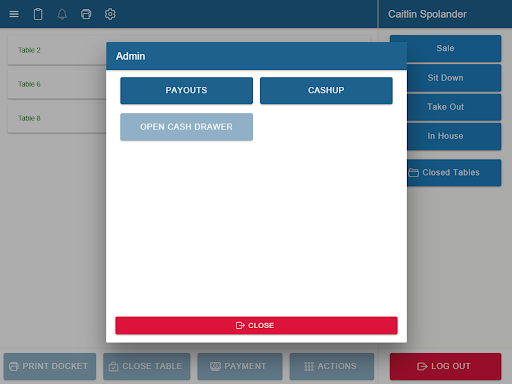Open the hamburger menu icon
512x384 pixels.
14,14
